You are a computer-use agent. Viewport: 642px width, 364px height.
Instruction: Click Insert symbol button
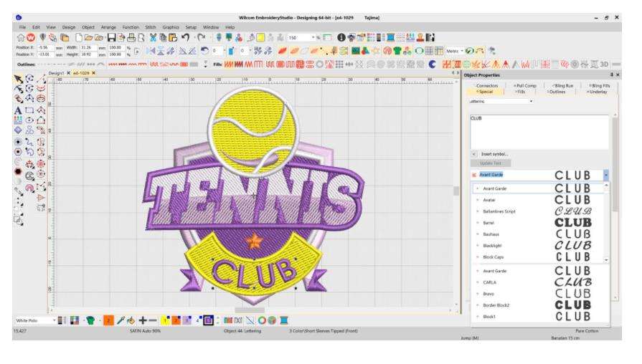[x=495, y=153]
